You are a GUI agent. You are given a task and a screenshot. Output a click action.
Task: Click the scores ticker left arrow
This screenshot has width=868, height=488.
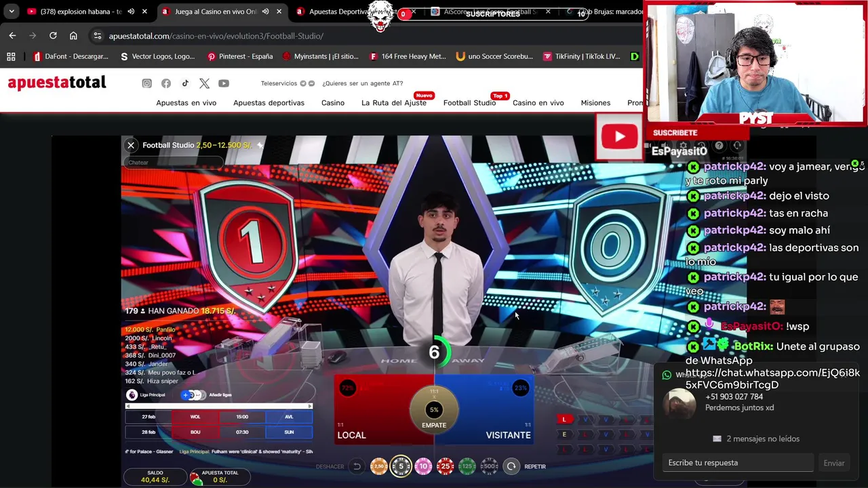click(128, 407)
